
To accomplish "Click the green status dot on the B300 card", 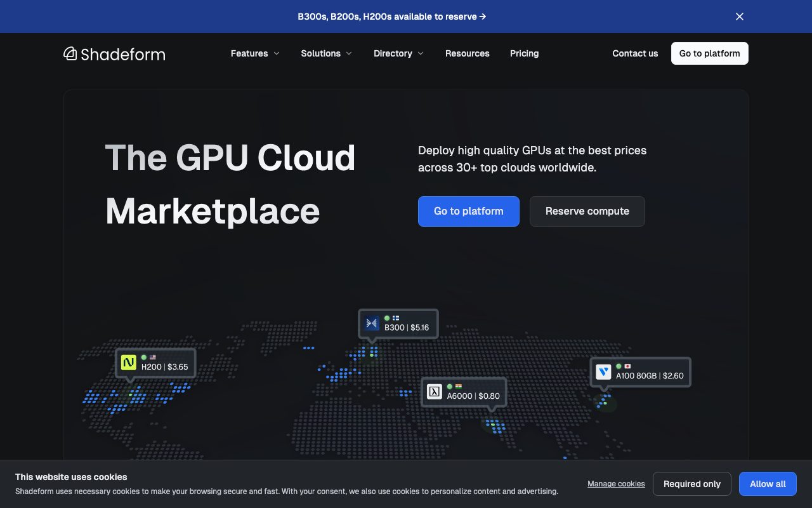I will coord(387,318).
